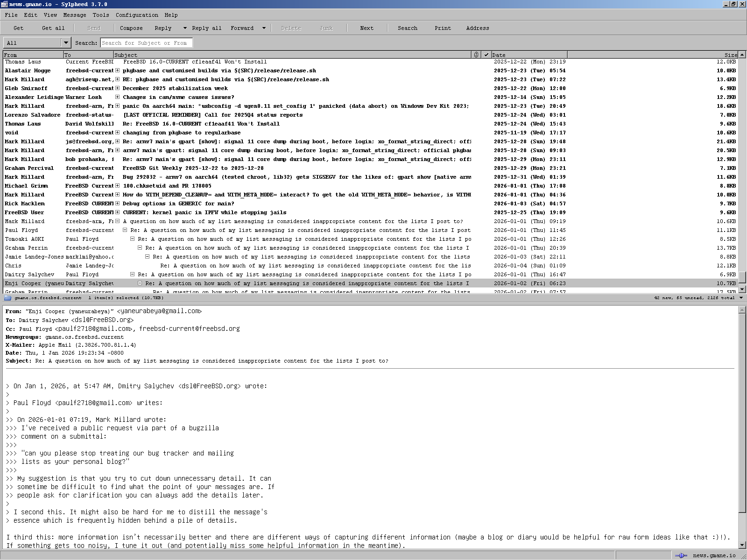Image resolution: width=747 pixels, height=560 pixels.
Task: Open the Forward dropdown arrow
Action: coord(264,28)
